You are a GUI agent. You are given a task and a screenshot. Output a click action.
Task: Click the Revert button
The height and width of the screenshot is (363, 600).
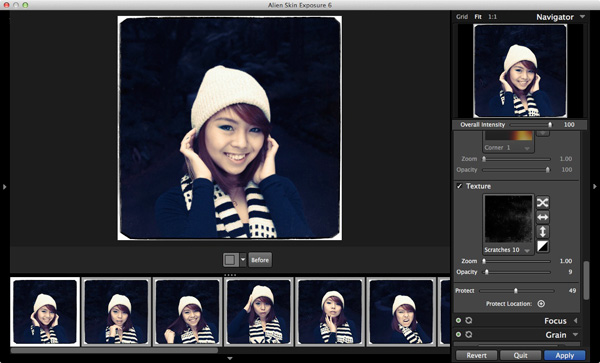point(476,355)
